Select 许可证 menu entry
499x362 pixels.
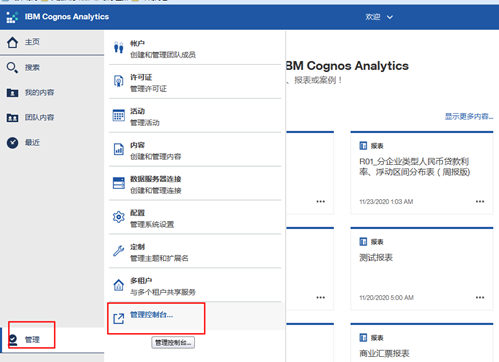coord(195,82)
